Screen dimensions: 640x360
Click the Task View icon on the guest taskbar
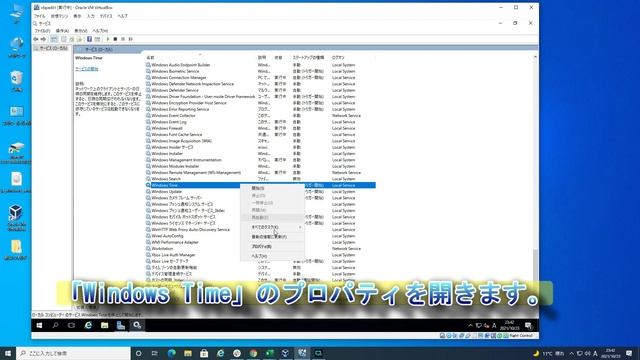coord(71,325)
